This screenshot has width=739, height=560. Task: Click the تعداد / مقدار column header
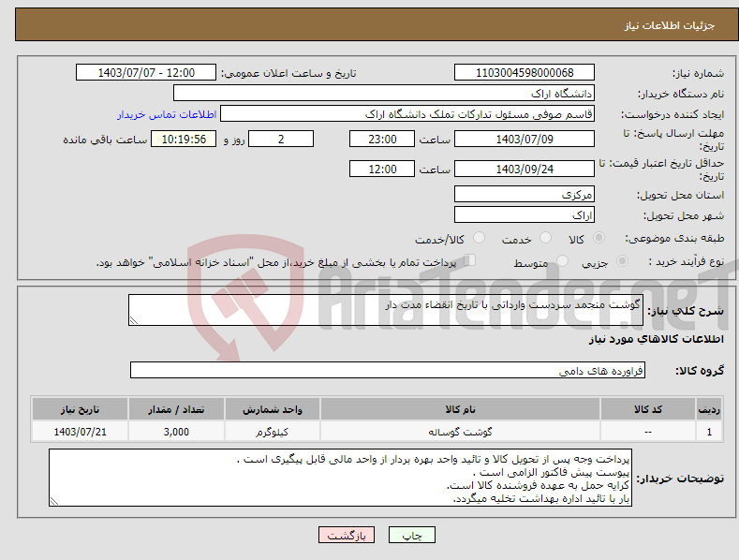(x=176, y=409)
